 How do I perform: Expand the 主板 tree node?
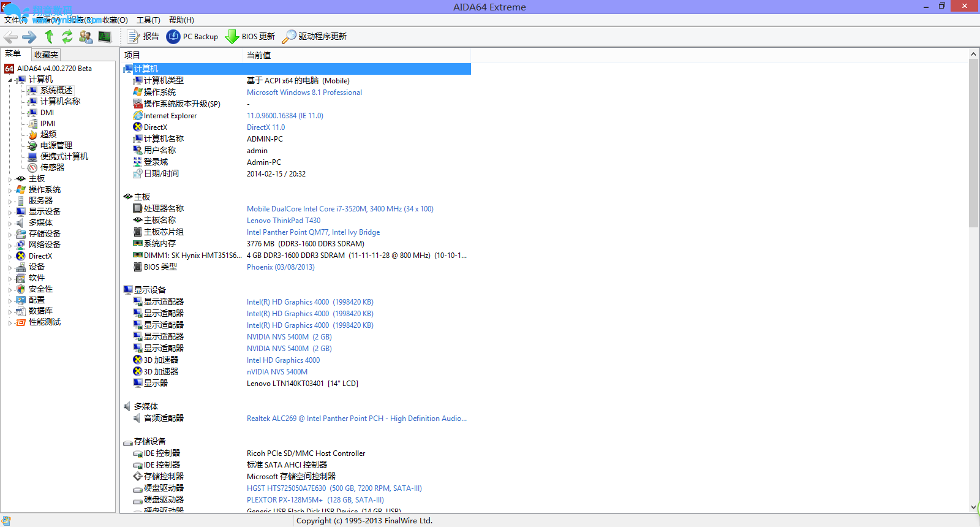pyautogui.click(x=10, y=180)
